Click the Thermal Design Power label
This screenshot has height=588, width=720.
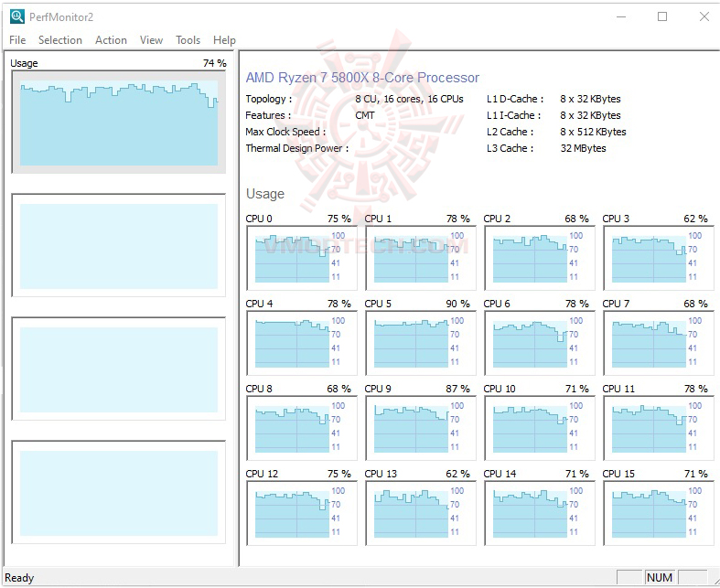296,148
